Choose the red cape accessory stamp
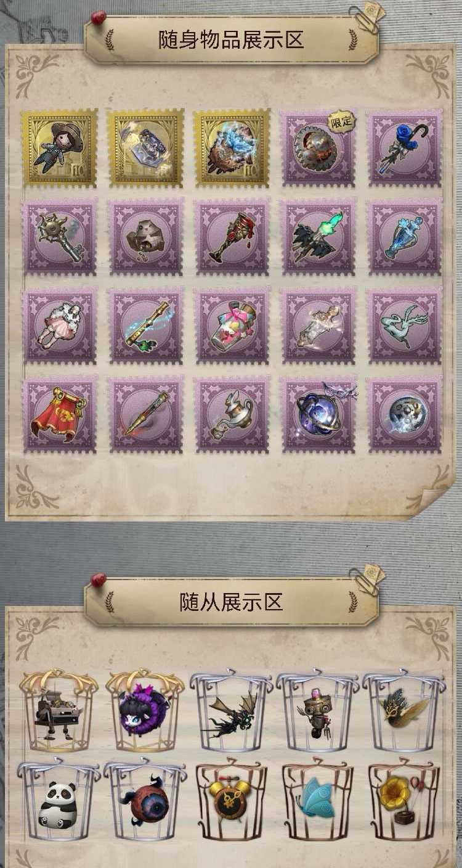The height and width of the screenshot is (868, 462). click(x=59, y=414)
